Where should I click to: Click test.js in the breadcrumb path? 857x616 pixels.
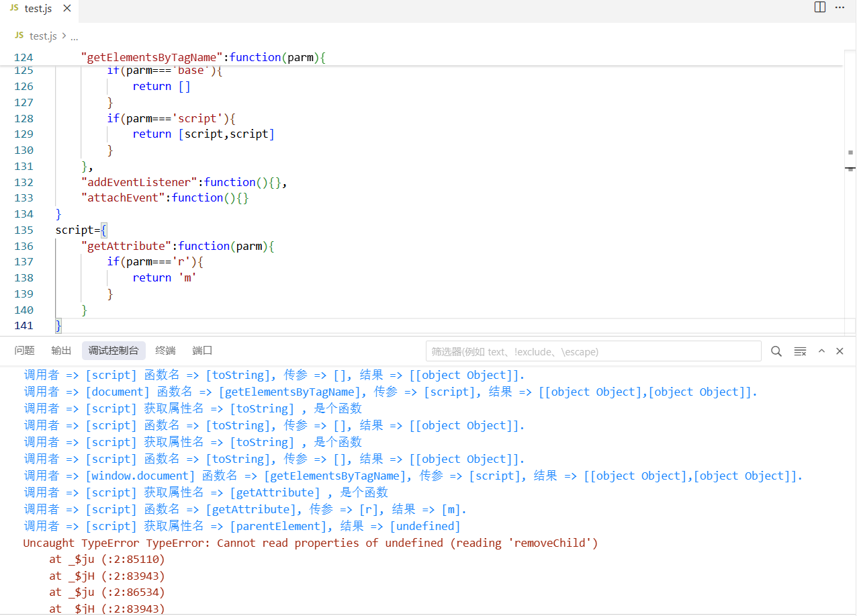pos(43,36)
